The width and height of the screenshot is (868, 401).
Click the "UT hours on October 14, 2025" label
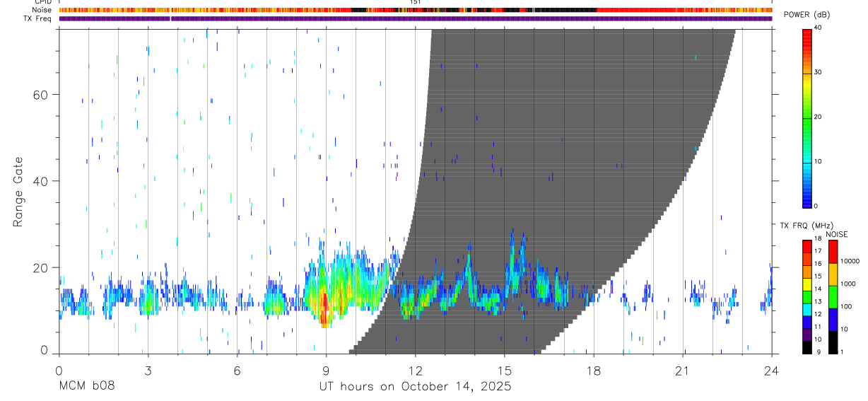[x=416, y=387]
